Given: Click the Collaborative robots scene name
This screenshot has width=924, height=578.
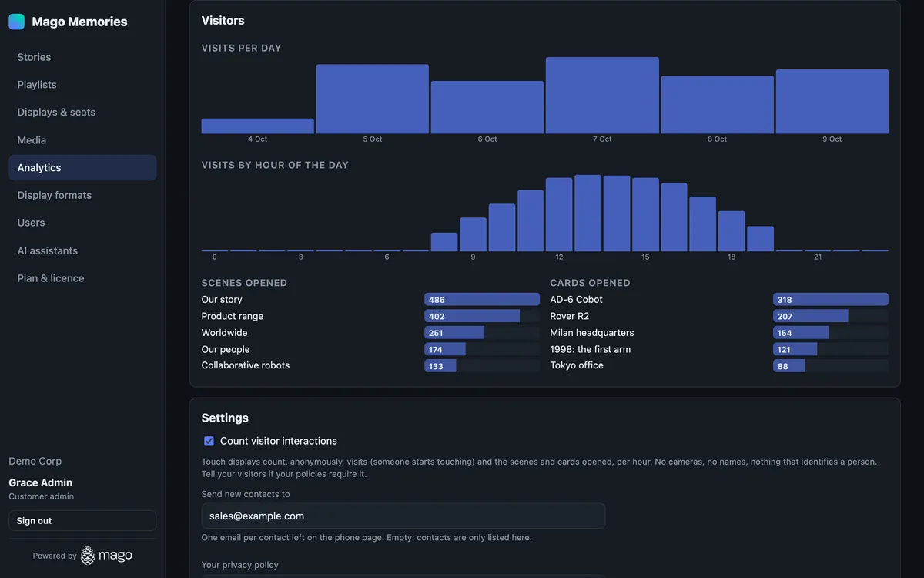Looking at the screenshot, I should click(246, 365).
